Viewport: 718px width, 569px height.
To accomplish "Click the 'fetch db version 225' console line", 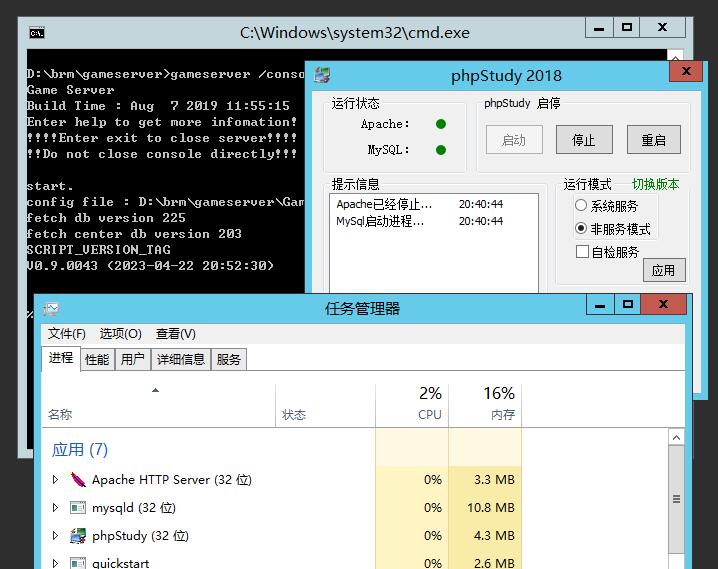I will point(106,218).
